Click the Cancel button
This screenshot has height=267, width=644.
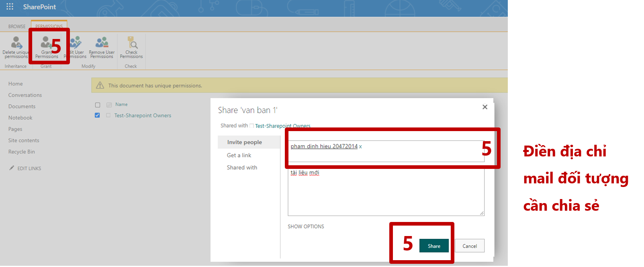469,246
